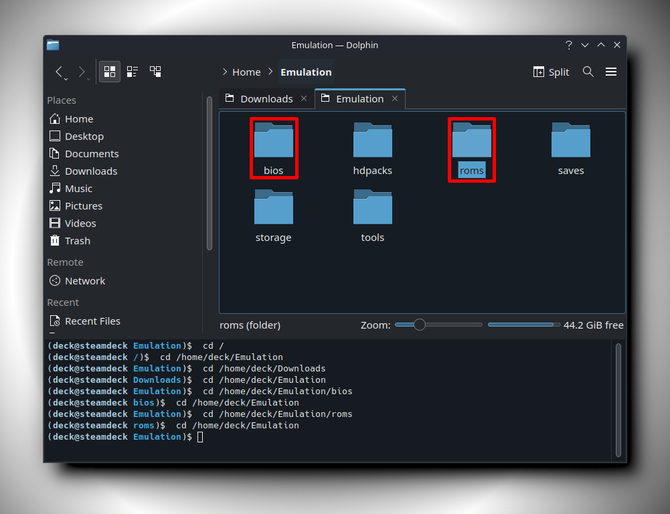Viewport: 670px width, 514px height.
Task: Switch to the Emulation tab
Action: point(360,99)
